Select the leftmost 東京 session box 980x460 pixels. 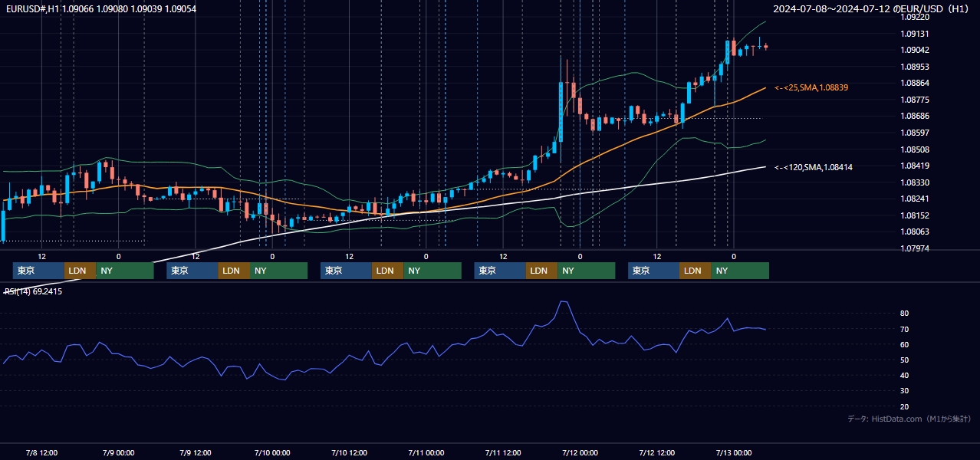pos(38,271)
